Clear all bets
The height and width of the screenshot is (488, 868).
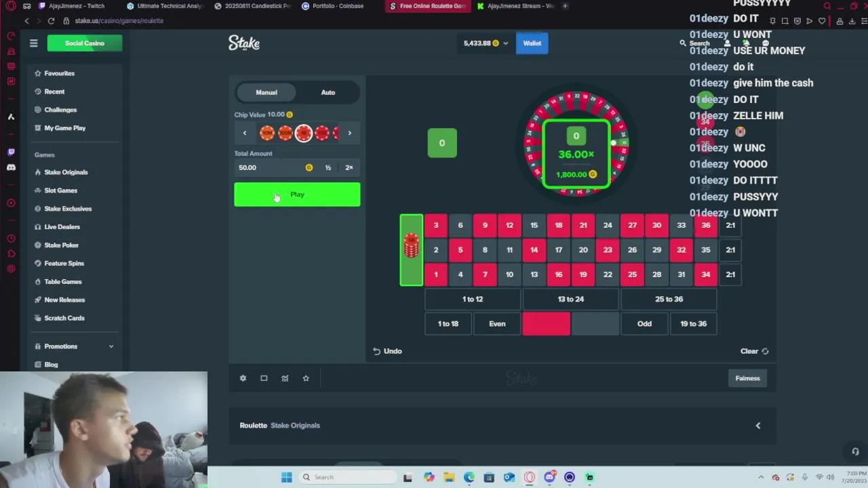tap(754, 351)
